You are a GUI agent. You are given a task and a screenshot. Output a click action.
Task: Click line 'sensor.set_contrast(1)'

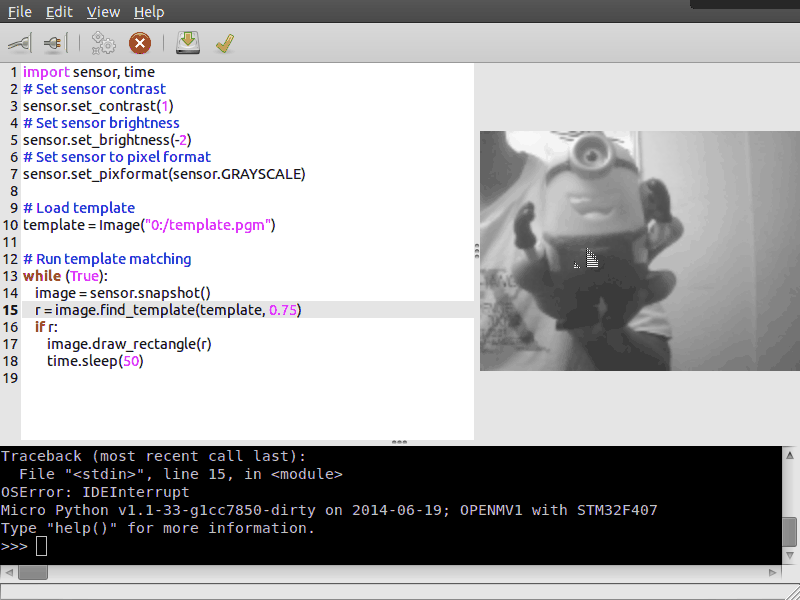click(98, 106)
